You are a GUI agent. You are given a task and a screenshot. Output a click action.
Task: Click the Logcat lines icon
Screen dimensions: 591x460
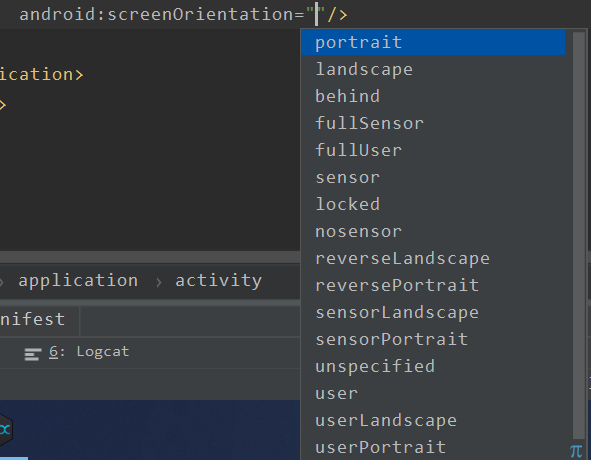coord(32,354)
